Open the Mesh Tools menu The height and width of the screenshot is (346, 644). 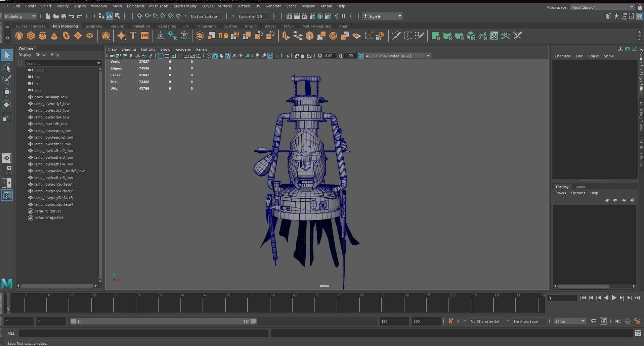[x=159, y=6]
